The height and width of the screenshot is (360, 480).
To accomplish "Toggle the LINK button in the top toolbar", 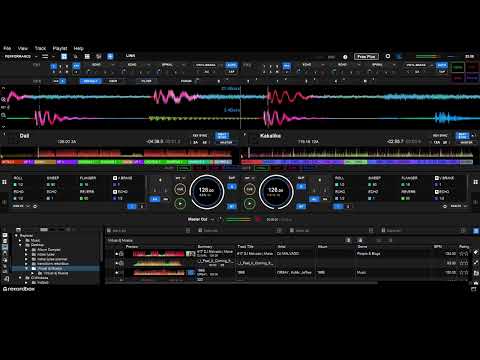I will click(130, 56).
